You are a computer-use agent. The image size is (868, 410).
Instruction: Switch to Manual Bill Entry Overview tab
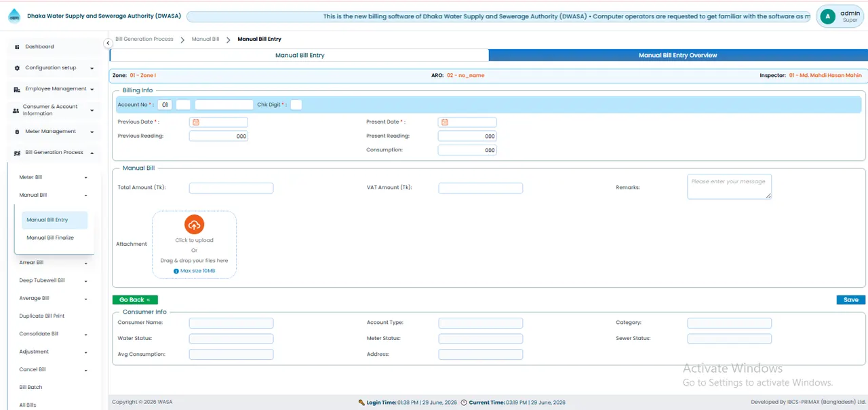pyautogui.click(x=677, y=56)
